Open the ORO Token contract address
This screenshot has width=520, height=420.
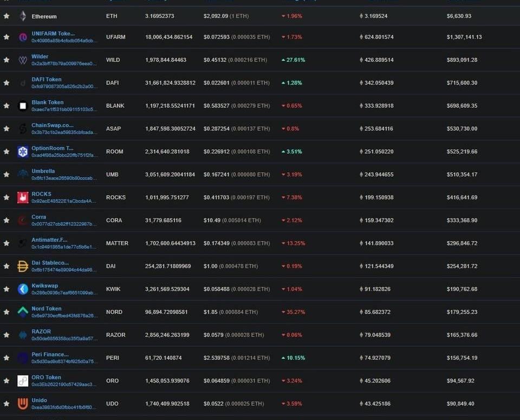64,384
